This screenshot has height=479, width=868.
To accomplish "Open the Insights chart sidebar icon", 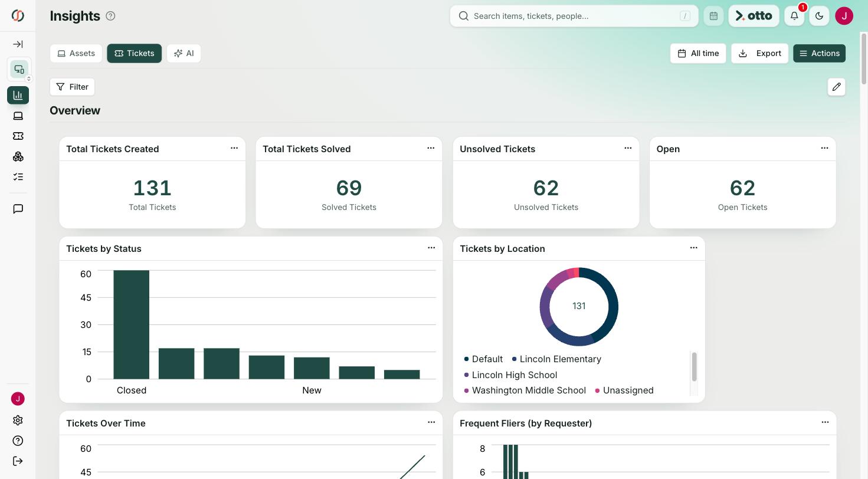I will tap(18, 95).
